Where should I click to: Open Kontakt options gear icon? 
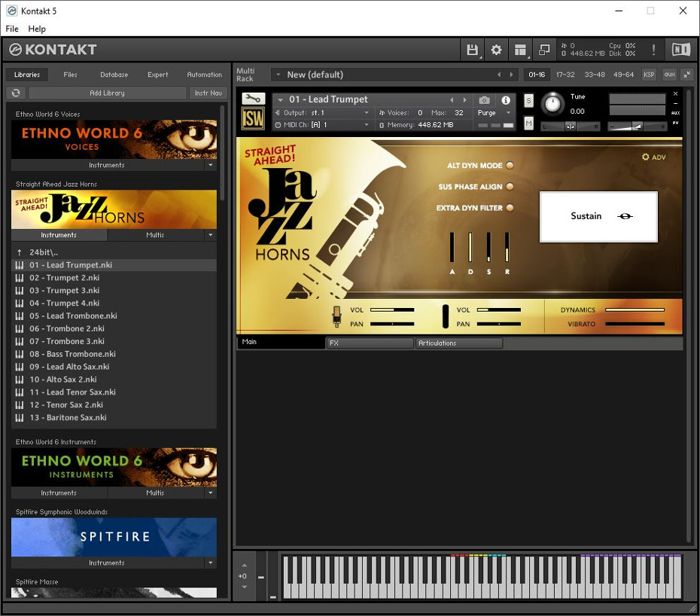[496, 50]
